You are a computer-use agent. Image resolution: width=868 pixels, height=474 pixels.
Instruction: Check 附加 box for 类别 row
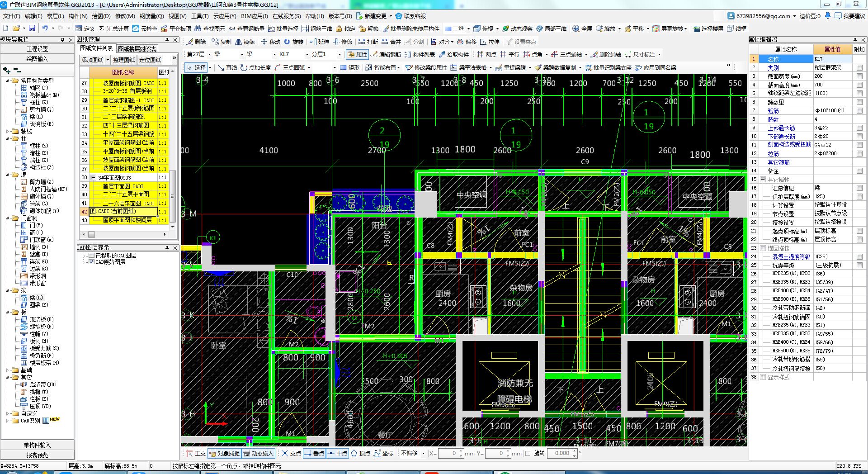coord(859,67)
